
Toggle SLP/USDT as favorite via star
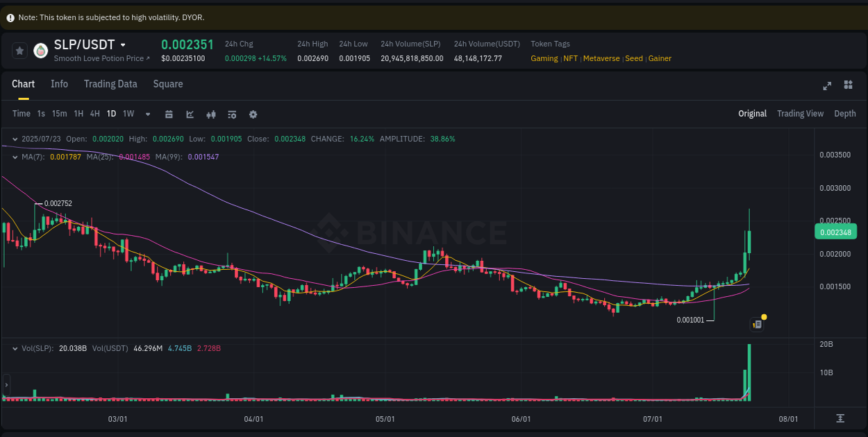[x=19, y=50]
